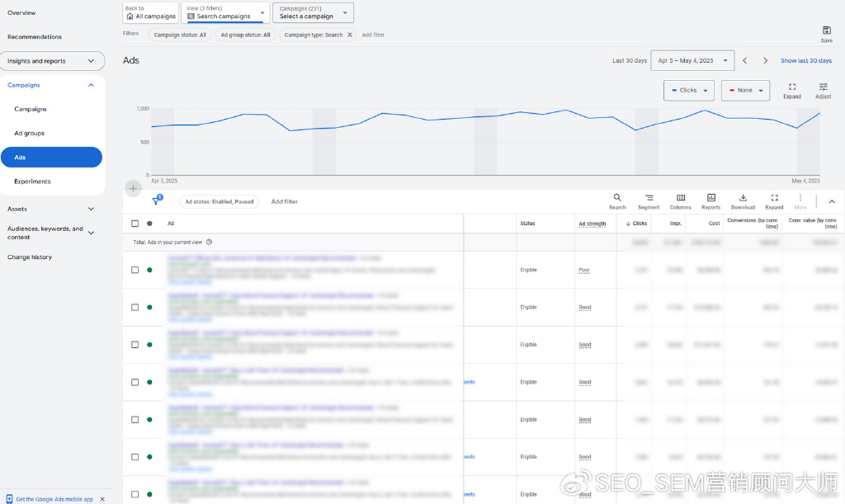The width and height of the screenshot is (845, 504).
Task: Sort by Ad strength column header
Action: (592, 224)
